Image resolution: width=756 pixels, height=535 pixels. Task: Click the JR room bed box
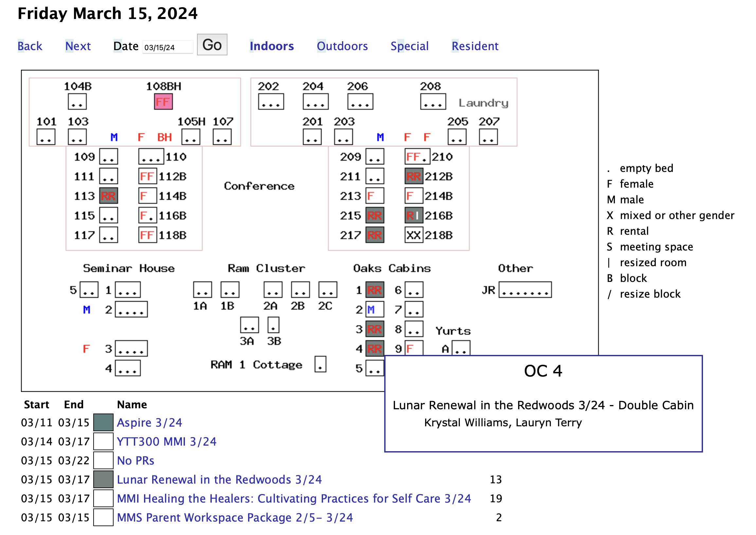click(525, 290)
